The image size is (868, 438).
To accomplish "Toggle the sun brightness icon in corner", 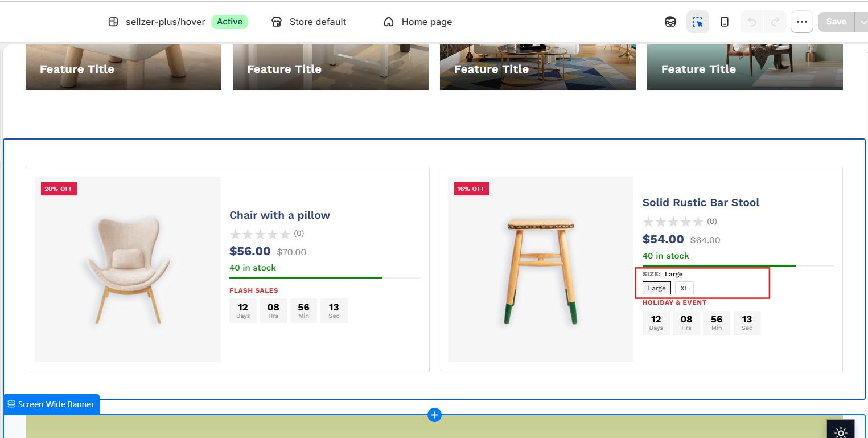I will pos(841,432).
